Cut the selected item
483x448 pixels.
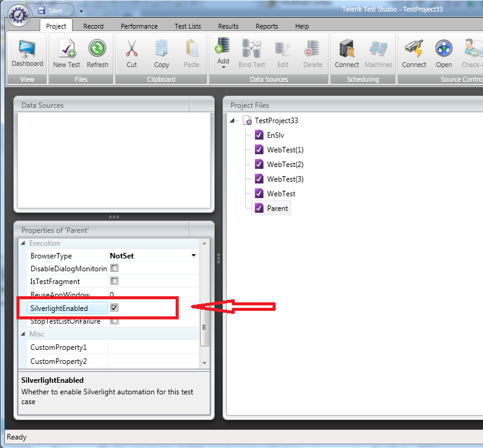pos(132,54)
